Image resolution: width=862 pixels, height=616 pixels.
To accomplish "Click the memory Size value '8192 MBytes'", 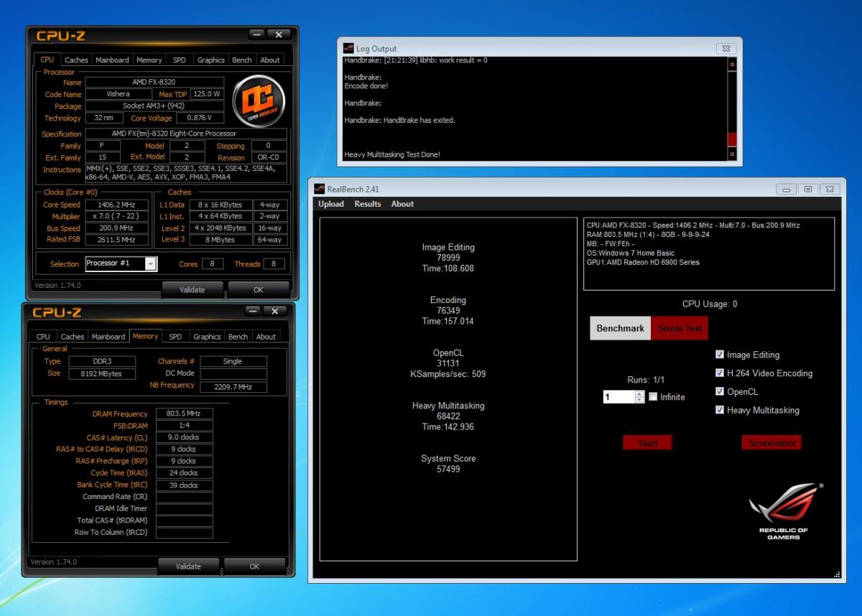I will point(102,373).
